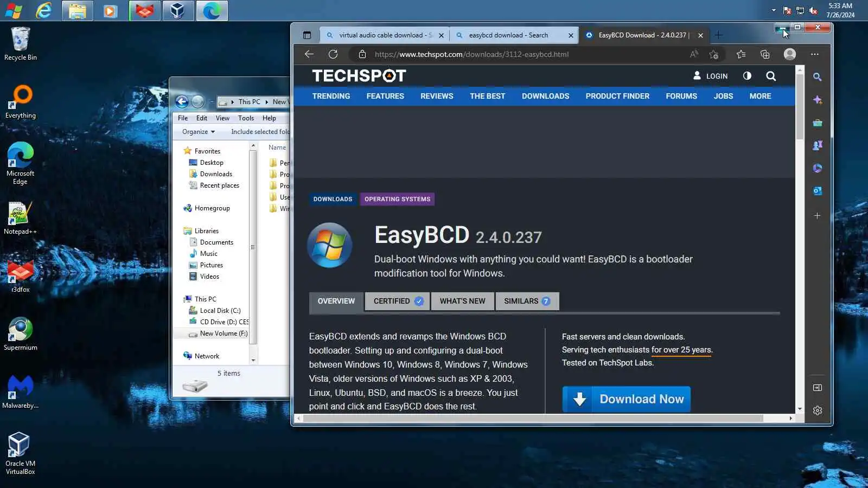Open Edge sidebar settings gear
Viewport: 868px width, 488px height.
pyautogui.click(x=818, y=410)
